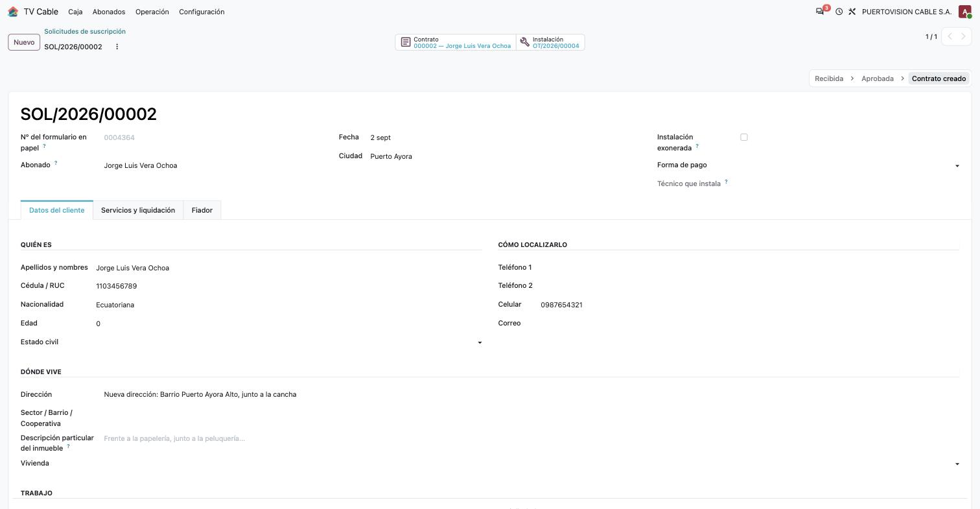
Task: Open the debug tools icon
Action: click(852, 12)
